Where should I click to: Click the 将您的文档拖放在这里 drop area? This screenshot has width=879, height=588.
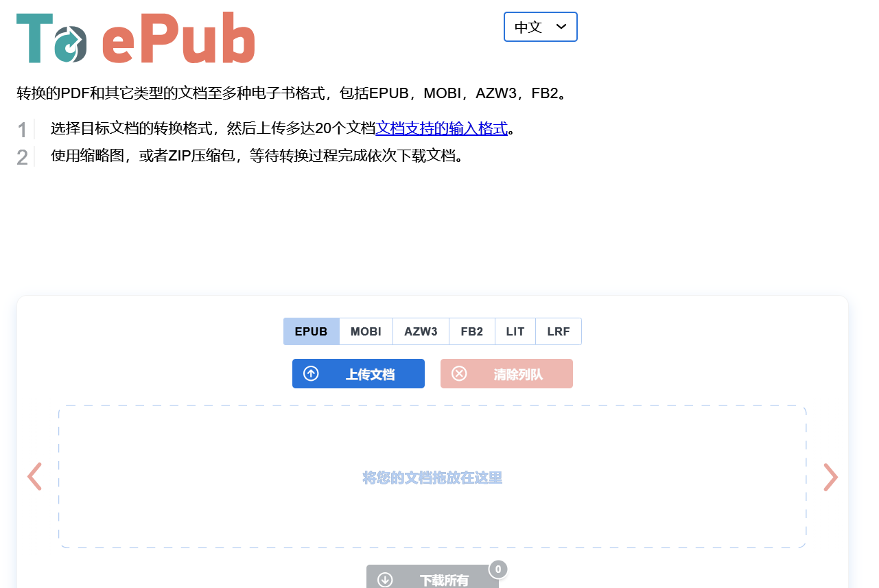pyautogui.click(x=432, y=477)
